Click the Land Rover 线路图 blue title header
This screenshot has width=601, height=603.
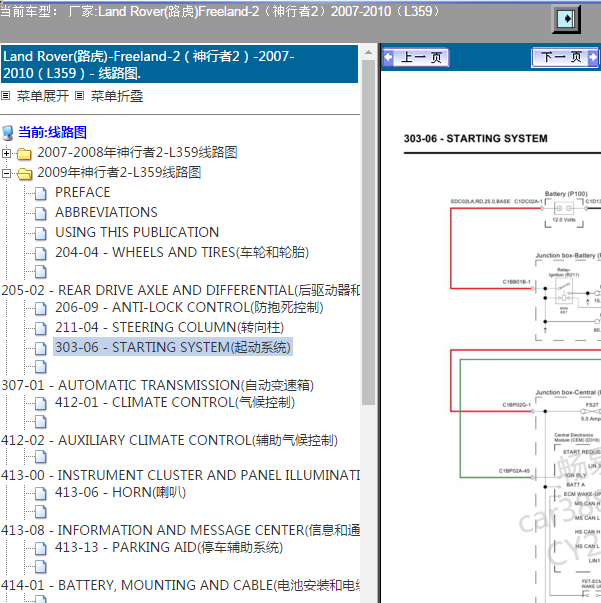(x=179, y=64)
